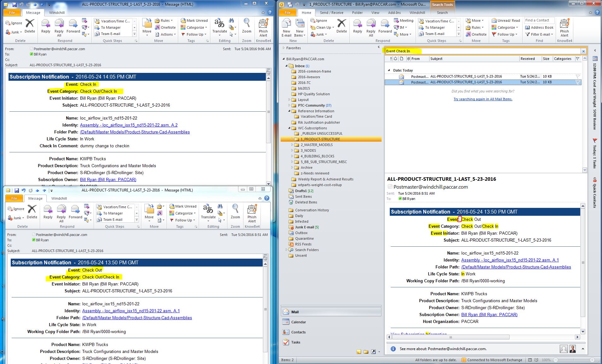The width and height of the screenshot is (602, 364).
Task: Click Phish Alert in top-left message window
Action: (x=263, y=28)
